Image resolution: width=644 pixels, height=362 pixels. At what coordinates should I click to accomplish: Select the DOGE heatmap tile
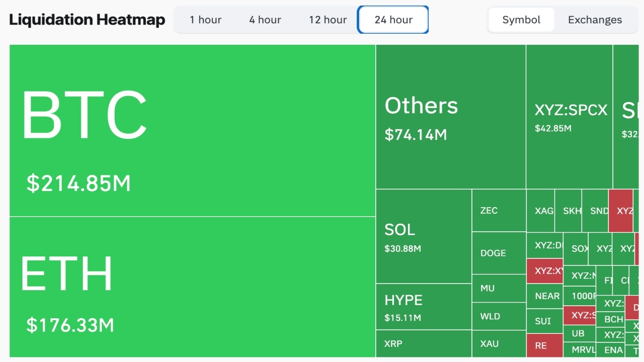coord(499,253)
